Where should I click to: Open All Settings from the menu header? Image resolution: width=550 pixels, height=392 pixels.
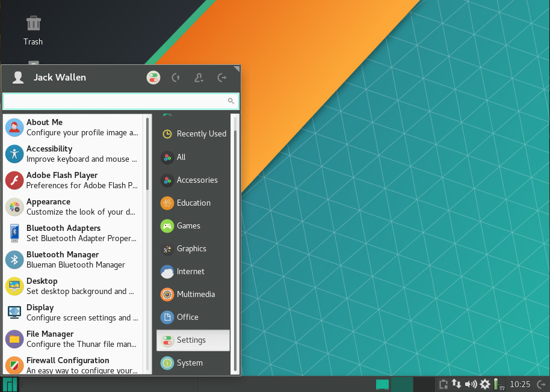pyautogui.click(x=153, y=78)
